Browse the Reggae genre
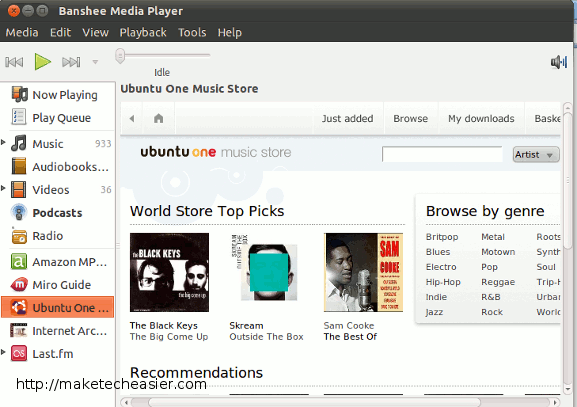 [498, 282]
